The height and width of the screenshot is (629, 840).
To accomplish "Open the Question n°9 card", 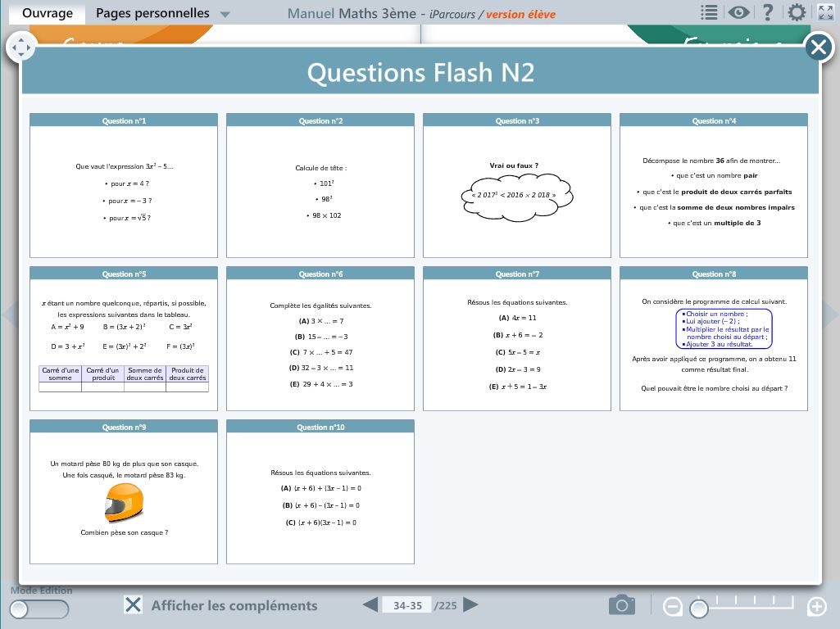I will pos(124,491).
